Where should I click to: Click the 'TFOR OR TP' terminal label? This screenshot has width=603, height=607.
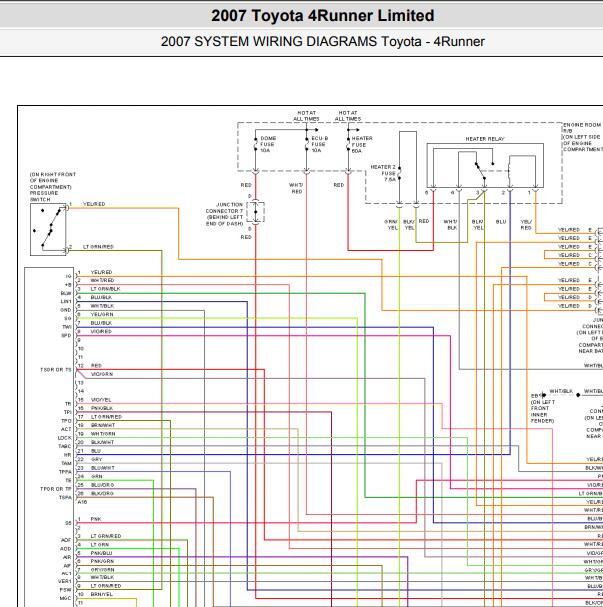tap(56, 489)
